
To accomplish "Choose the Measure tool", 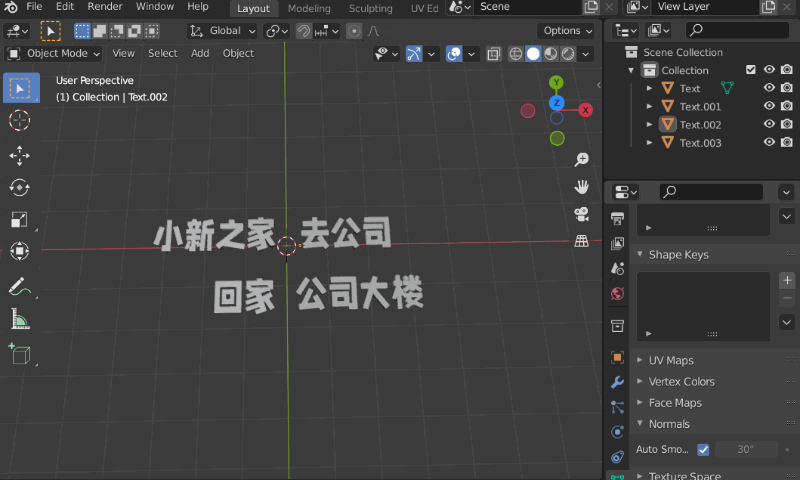I will click(x=19, y=319).
